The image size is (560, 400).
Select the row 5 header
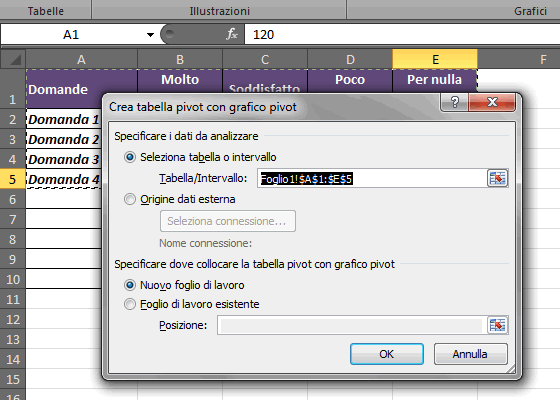point(13,179)
